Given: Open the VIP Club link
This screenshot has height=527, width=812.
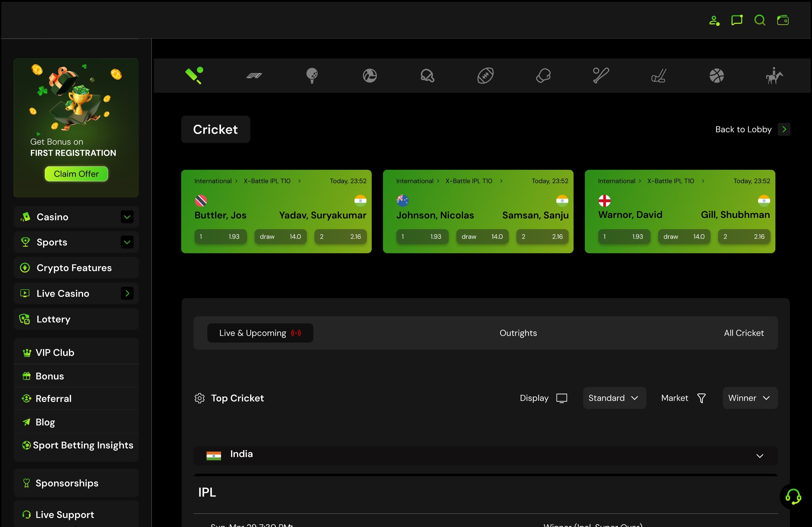Looking at the screenshot, I should pyautogui.click(x=76, y=353).
